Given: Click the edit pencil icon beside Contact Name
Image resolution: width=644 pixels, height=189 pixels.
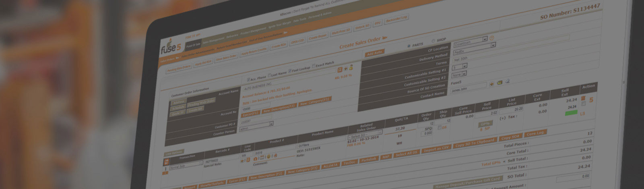Looking at the screenshot, I should [508, 81].
